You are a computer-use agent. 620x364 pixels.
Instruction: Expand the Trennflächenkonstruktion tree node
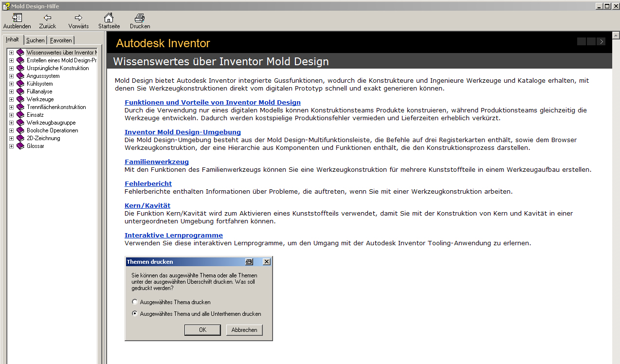click(11, 107)
